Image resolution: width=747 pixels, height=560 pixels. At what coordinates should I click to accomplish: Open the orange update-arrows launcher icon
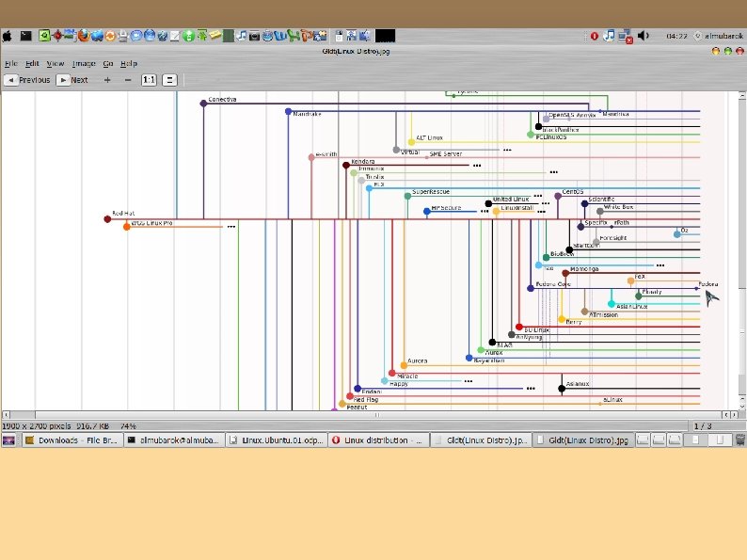110,36
